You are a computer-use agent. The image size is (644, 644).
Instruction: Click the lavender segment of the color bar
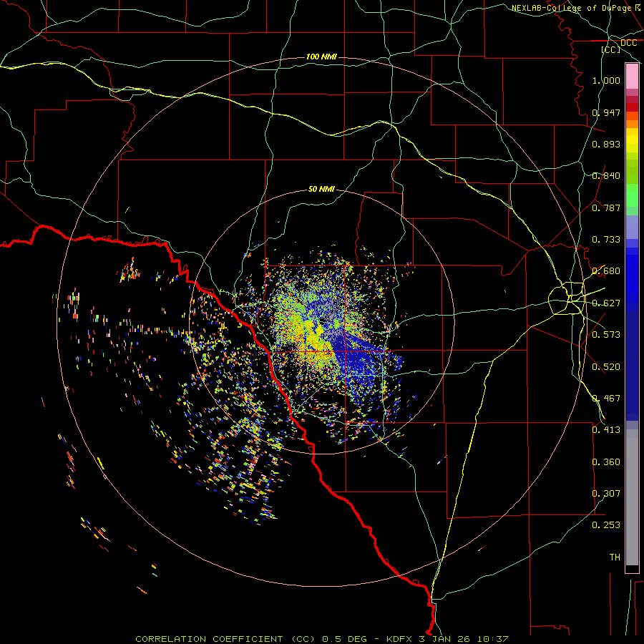[x=632, y=227]
